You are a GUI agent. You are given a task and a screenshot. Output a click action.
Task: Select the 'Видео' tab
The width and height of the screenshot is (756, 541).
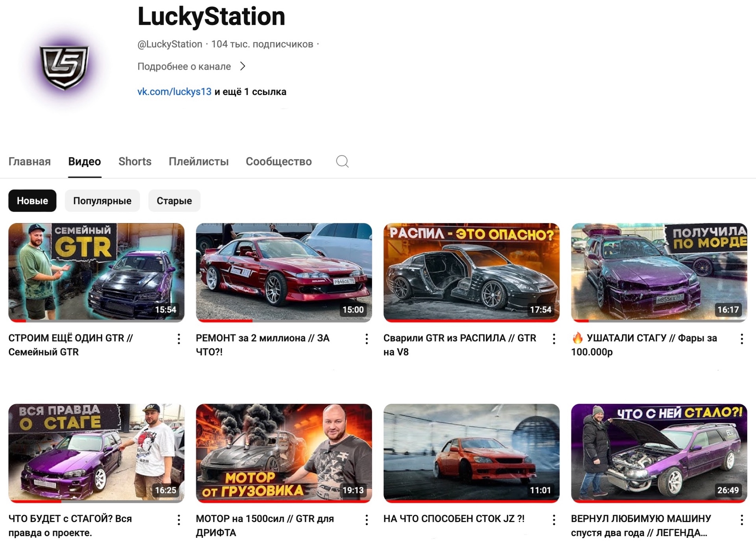click(x=85, y=162)
